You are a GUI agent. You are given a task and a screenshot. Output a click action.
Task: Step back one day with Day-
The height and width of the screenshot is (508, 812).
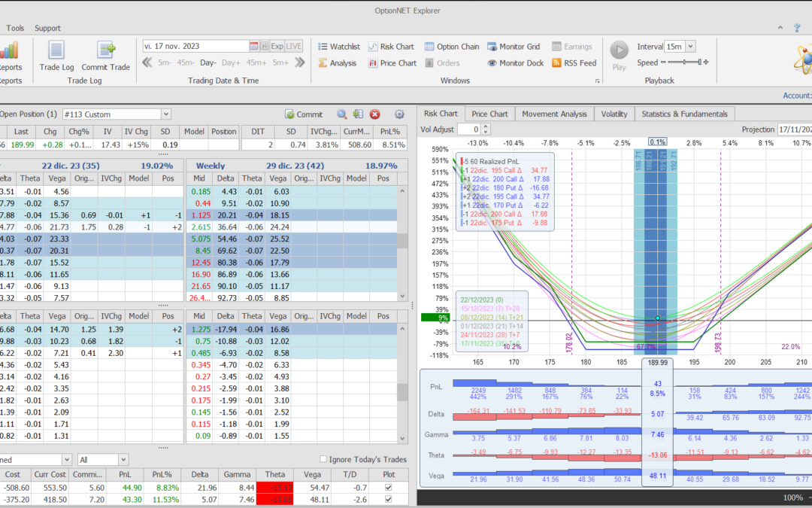coord(208,62)
